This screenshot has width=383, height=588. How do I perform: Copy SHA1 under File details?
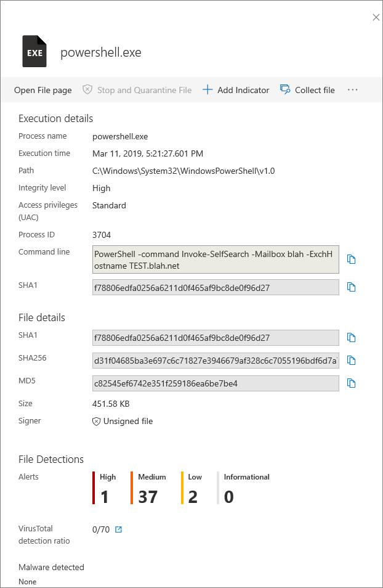tap(351, 338)
